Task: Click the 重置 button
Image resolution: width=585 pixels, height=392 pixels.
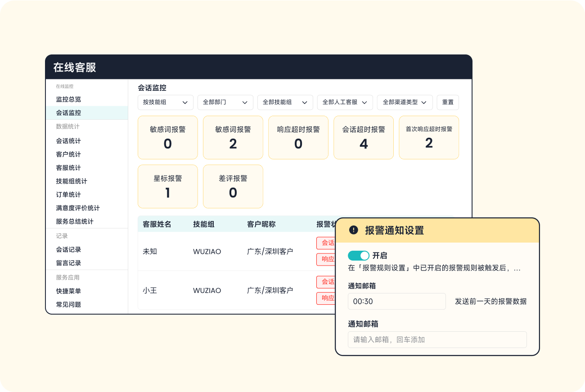Action: tap(448, 102)
